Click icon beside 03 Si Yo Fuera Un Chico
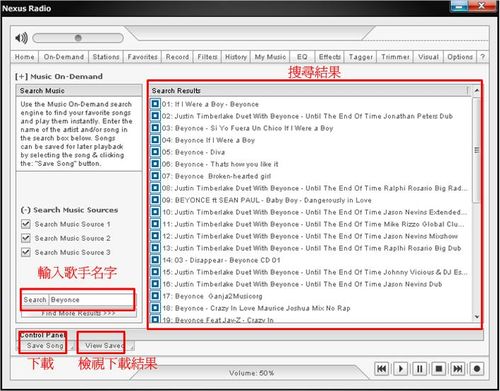Viewport: 500px width, 391px height. [x=155, y=128]
